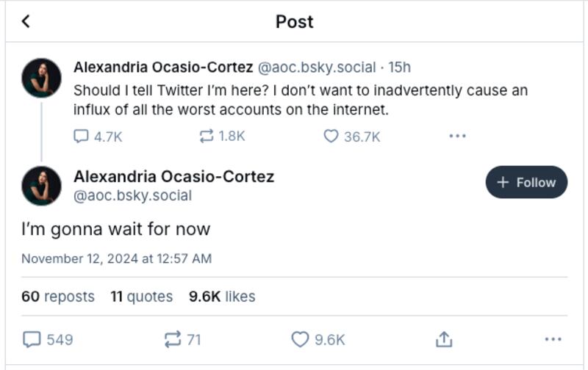The image size is (588, 370).
Task: Click reply icon on the parent post
Action: [x=82, y=136]
